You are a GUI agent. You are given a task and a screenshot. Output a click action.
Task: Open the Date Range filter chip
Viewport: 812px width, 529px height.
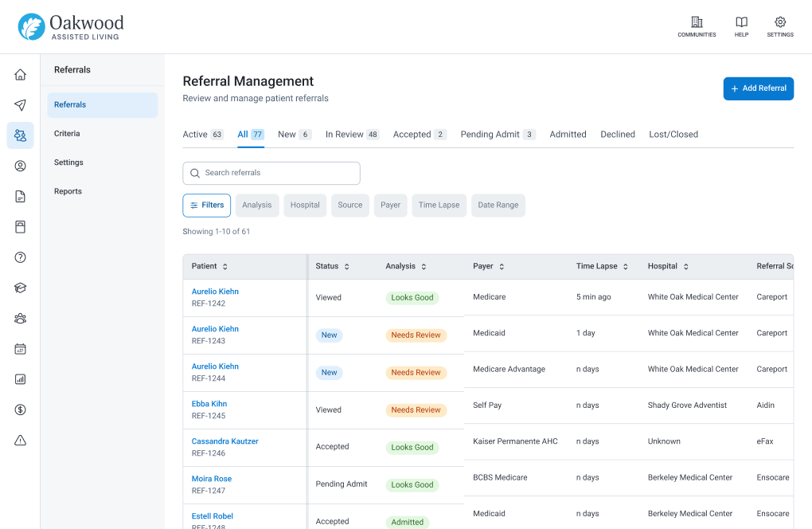pos(498,206)
